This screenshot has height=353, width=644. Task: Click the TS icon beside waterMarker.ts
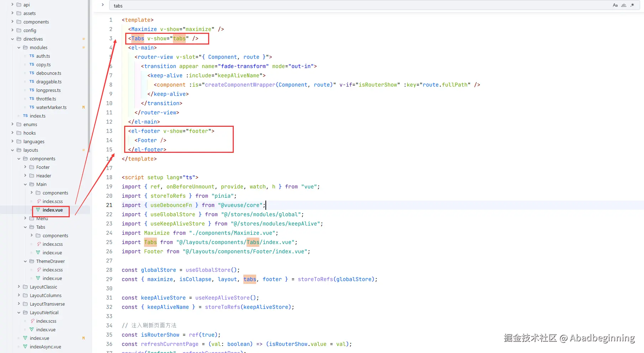coord(32,107)
